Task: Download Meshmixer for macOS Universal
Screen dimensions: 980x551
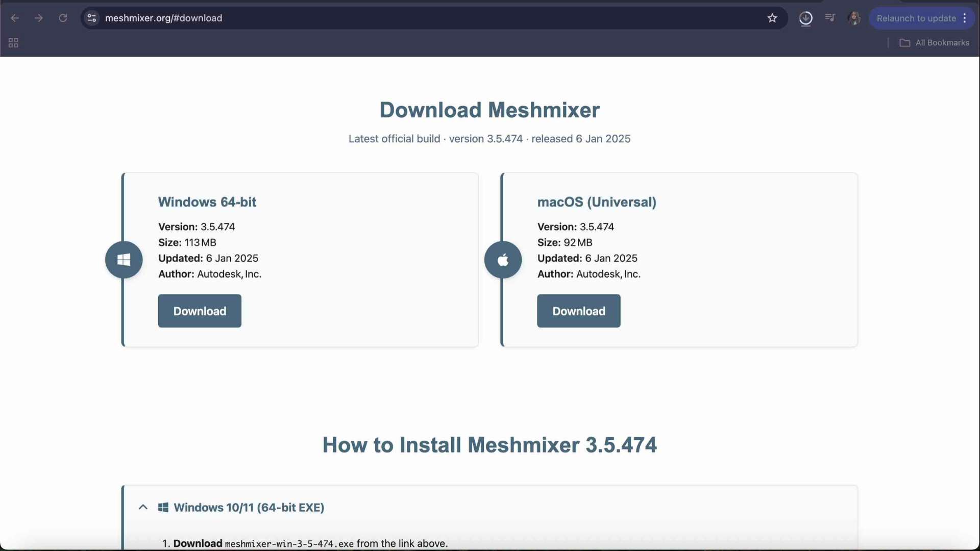Action: (x=578, y=311)
